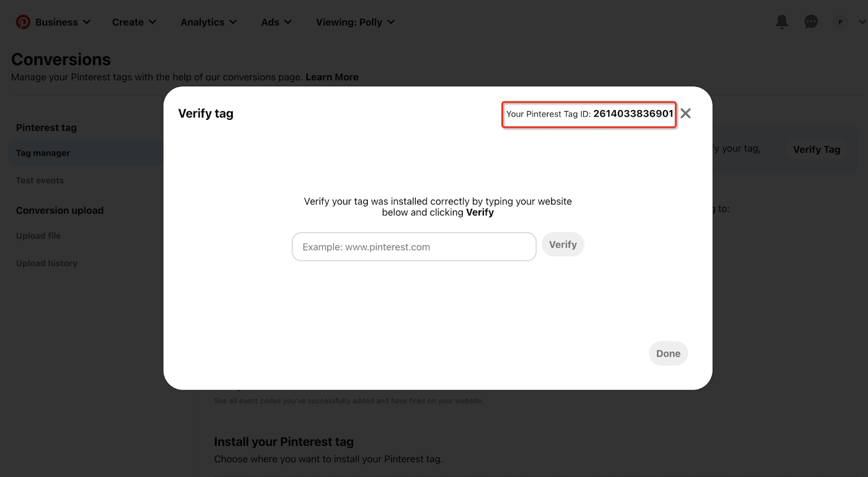Viewport: 868px width, 477px height.
Task: Open the messages speech bubble icon
Action: pos(811,22)
